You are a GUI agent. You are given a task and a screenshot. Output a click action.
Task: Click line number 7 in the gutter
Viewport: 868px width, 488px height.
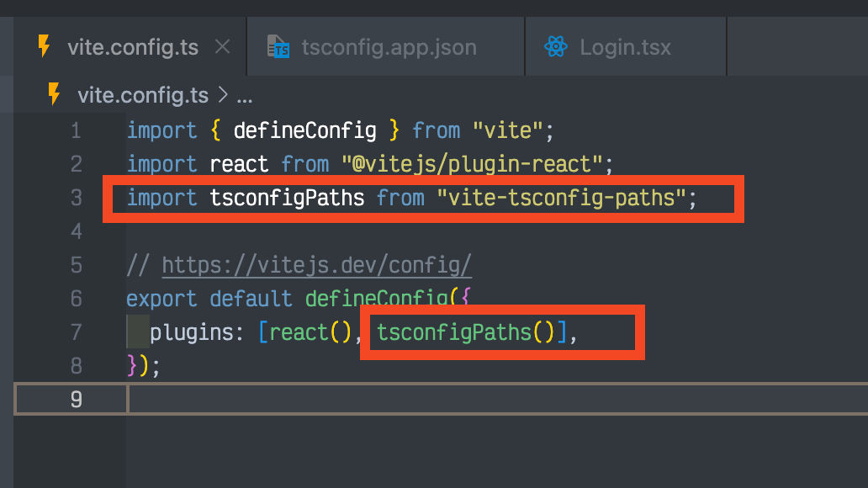pos(77,332)
